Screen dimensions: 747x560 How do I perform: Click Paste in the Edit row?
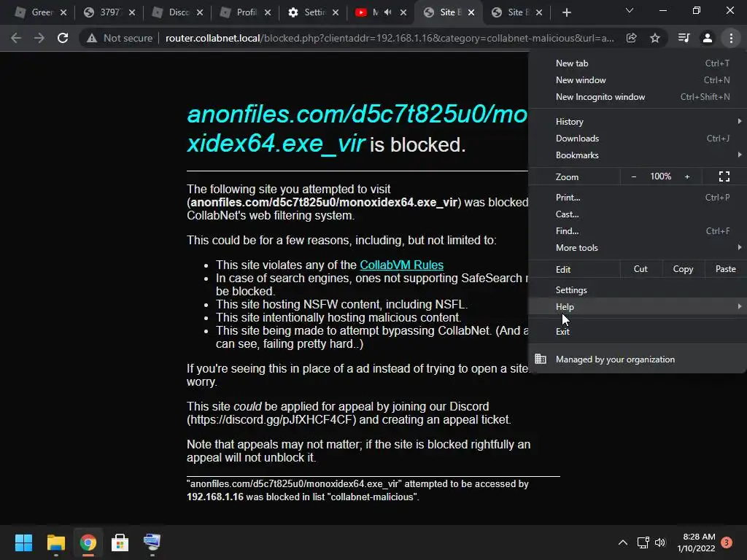[x=725, y=269]
